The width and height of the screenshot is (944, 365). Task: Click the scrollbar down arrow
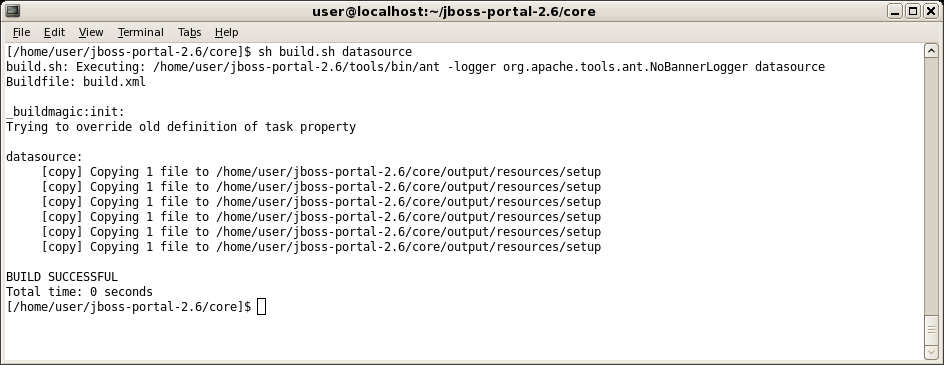click(931, 353)
